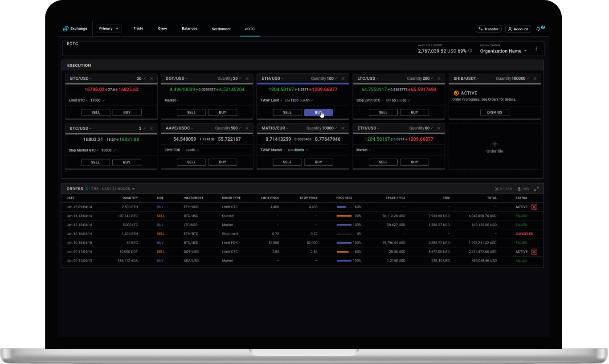Screen dimensions: 609x364
Task: Expand the Organization Name dropdown
Action: (503, 51)
